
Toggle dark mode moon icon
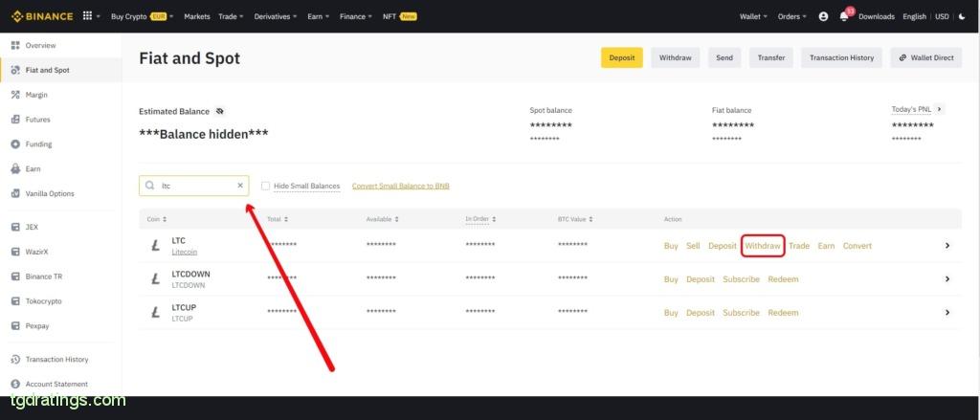(962, 17)
